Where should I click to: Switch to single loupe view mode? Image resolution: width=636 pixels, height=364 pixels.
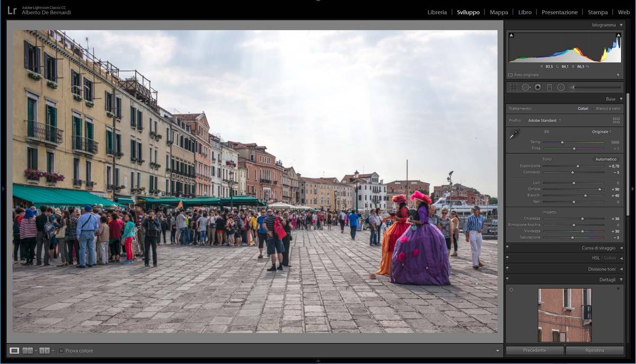[x=14, y=351]
